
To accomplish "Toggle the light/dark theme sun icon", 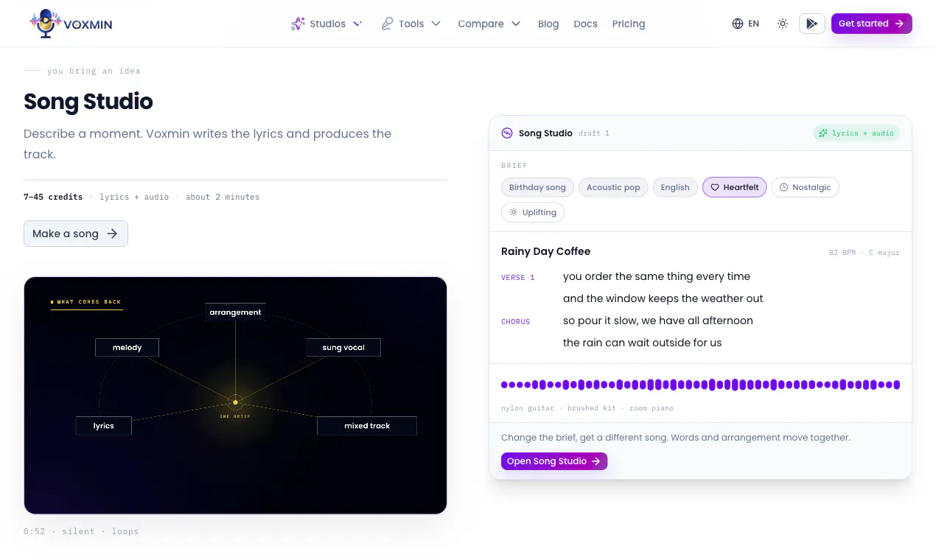I will pos(783,24).
